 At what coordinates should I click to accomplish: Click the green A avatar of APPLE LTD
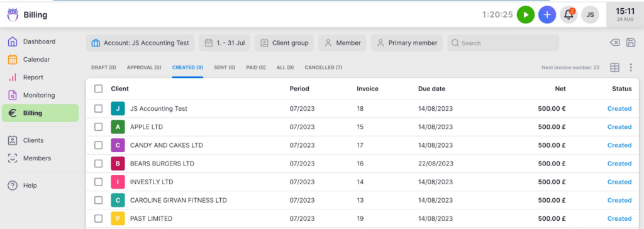(x=118, y=127)
